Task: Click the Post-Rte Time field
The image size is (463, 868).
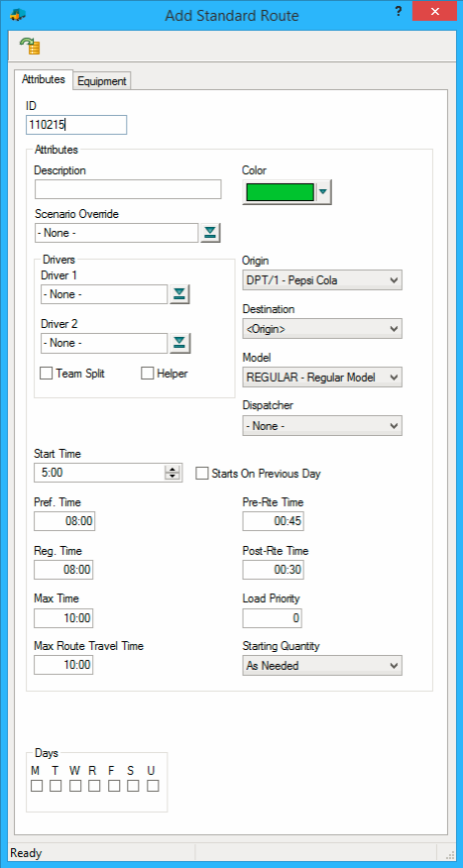Action: click(273, 570)
